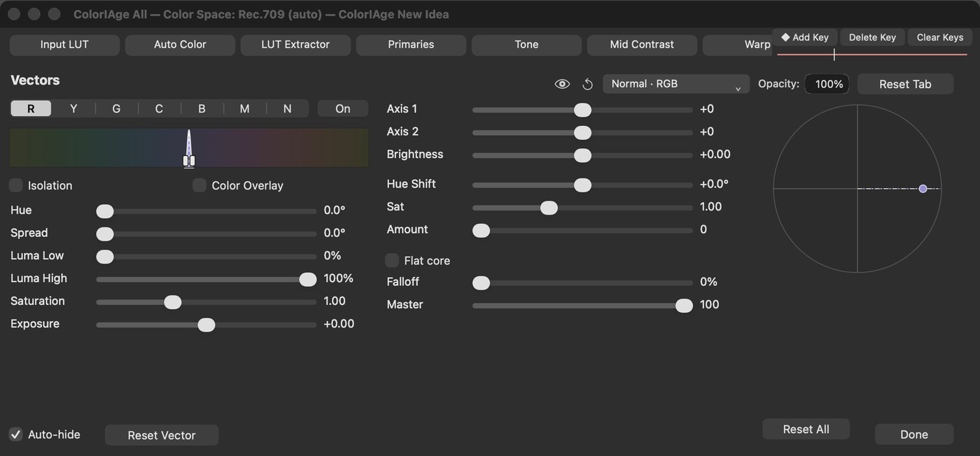Open the Normal · RGB blend mode dropdown
This screenshot has height=456, width=980.
click(676, 84)
